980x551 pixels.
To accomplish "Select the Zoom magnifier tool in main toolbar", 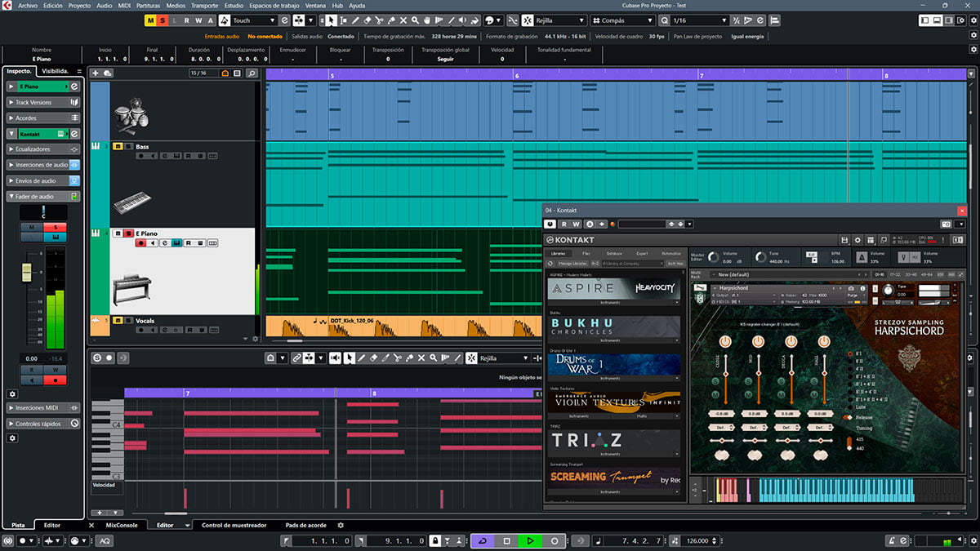I will [x=415, y=20].
